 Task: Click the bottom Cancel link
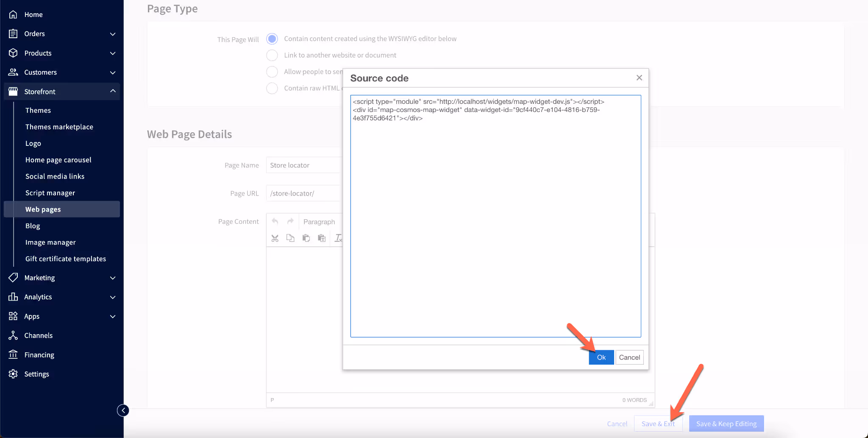point(617,424)
